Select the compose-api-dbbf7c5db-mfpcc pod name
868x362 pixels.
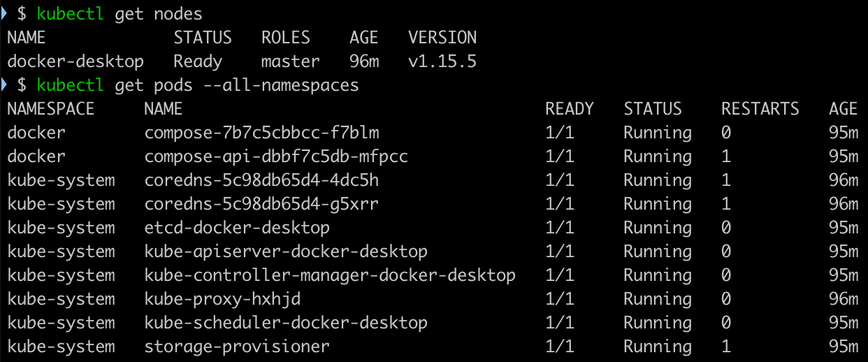(x=276, y=157)
